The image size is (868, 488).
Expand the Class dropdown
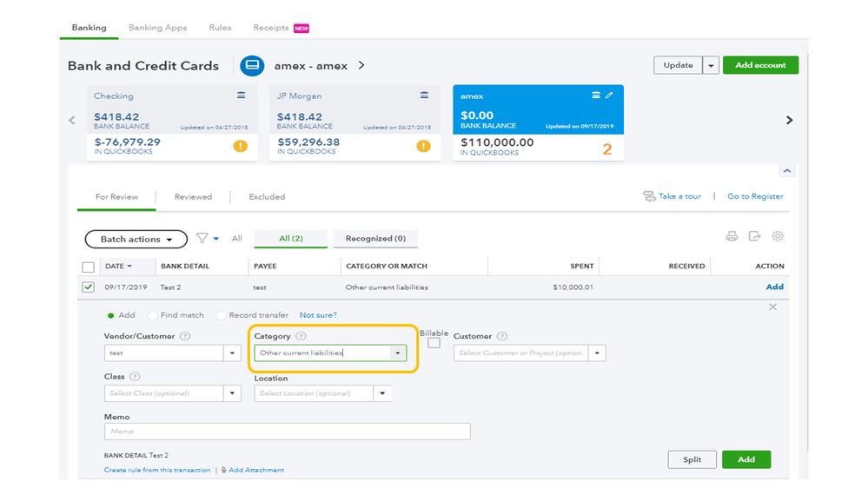coord(233,393)
